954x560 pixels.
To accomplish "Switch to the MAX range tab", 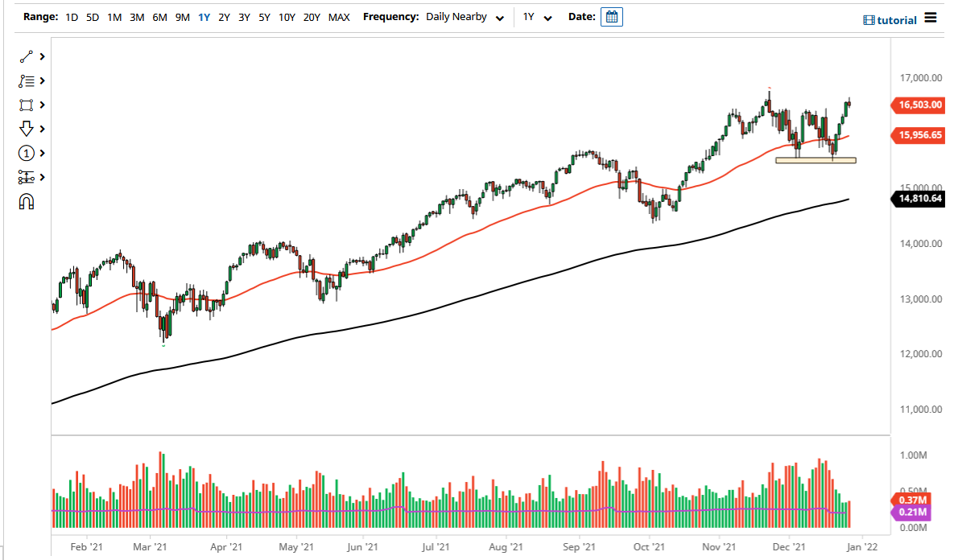I will [x=339, y=16].
